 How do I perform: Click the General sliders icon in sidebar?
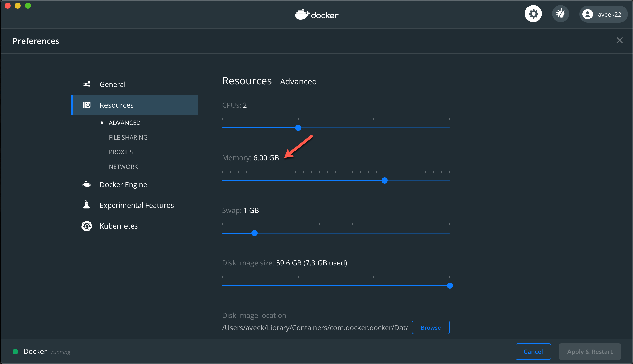coord(87,84)
